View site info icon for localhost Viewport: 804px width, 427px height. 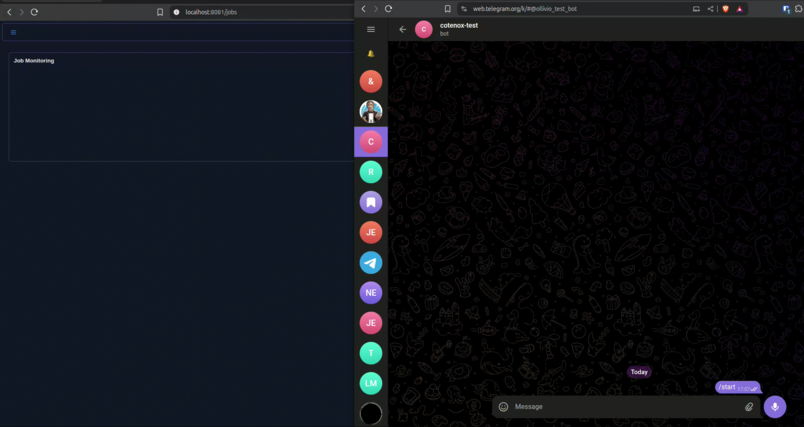176,12
